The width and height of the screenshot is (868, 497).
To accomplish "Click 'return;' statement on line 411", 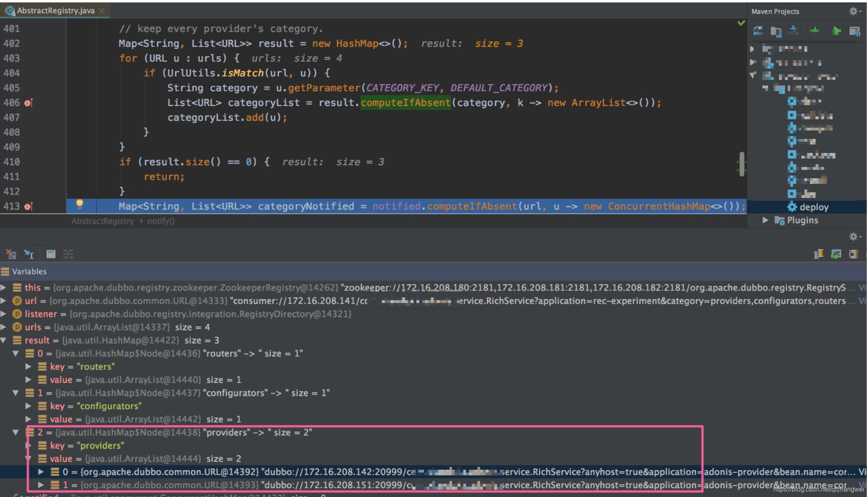I will [164, 177].
